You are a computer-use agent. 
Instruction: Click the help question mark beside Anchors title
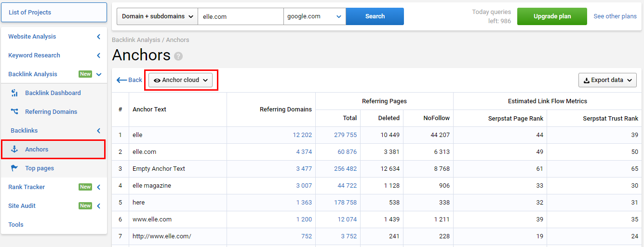tap(178, 56)
